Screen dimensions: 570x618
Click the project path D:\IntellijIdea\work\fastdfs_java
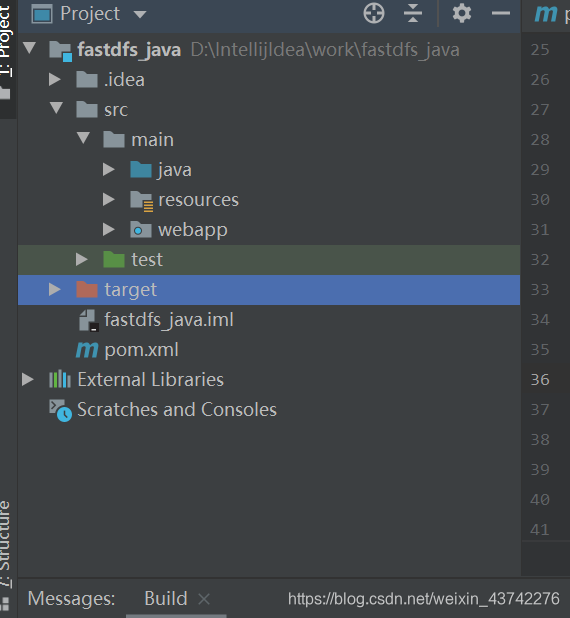325,50
